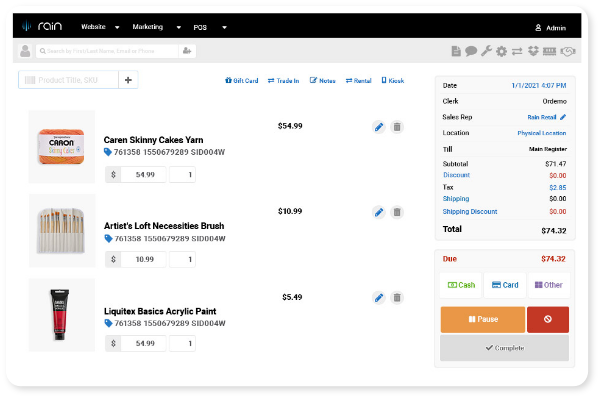Open the Admin user account

coord(550,28)
